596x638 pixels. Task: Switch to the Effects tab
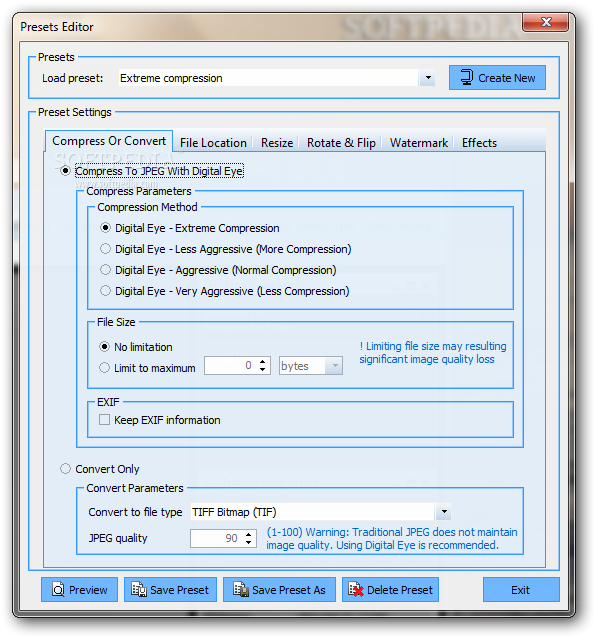pos(479,143)
